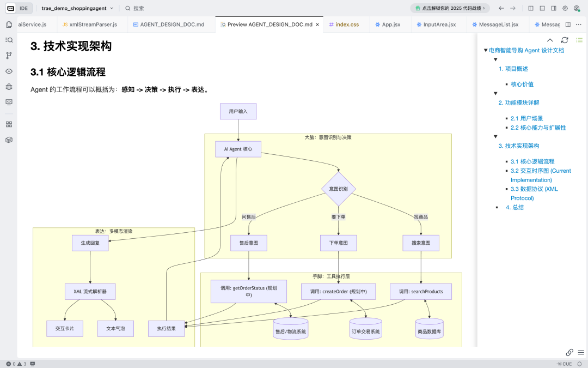Open the Explorer icon in the activity bar
588x368 pixels.
[8, 25]
